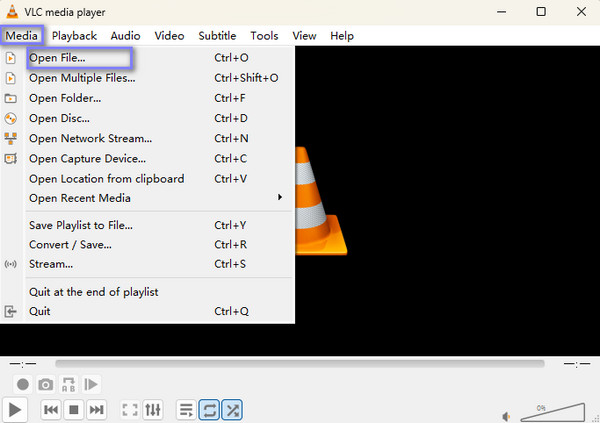Start playback with the Play button
Screen dimensions: 600x423
(15, 410)
